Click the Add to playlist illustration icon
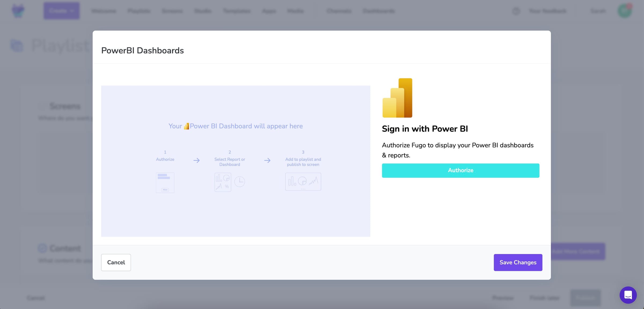644x309 pixels. pyautogui.click(x=303, y=182)
